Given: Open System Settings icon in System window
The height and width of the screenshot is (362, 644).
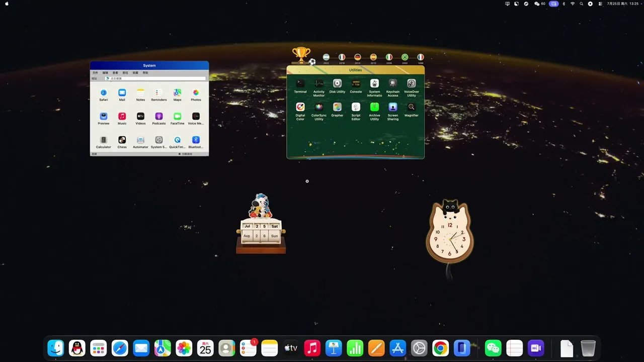Looking at the screenshot, I should 159,140.
